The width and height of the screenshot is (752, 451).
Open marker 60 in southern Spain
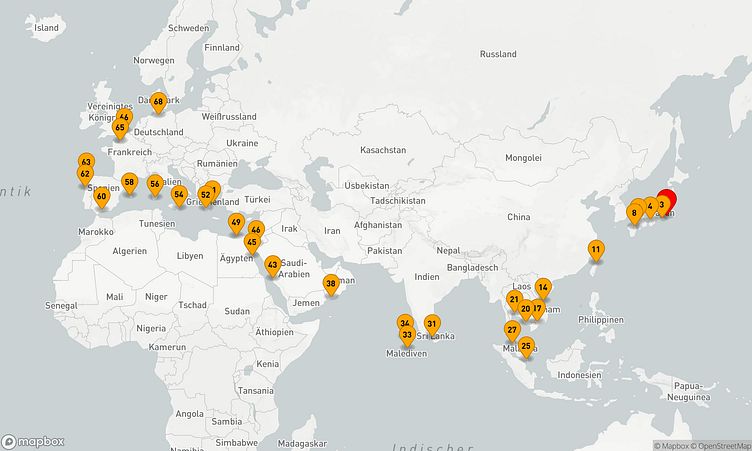[x=101, y=196]
